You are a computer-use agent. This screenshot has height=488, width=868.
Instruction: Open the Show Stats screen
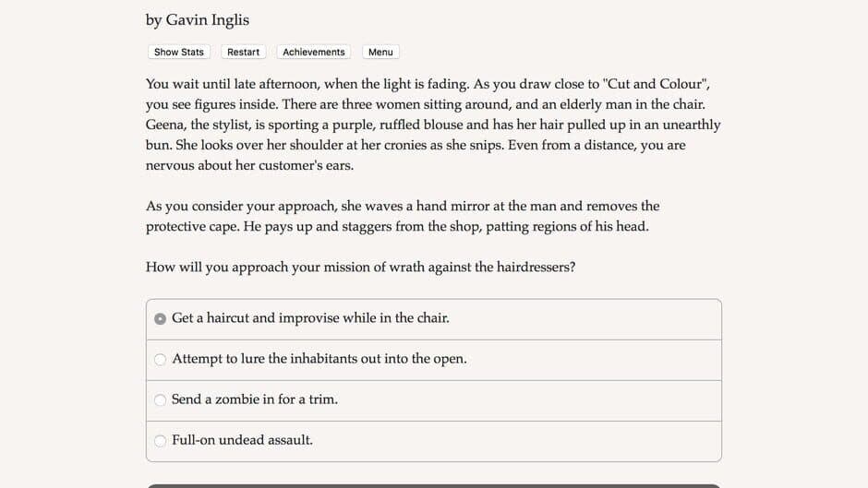179,53
